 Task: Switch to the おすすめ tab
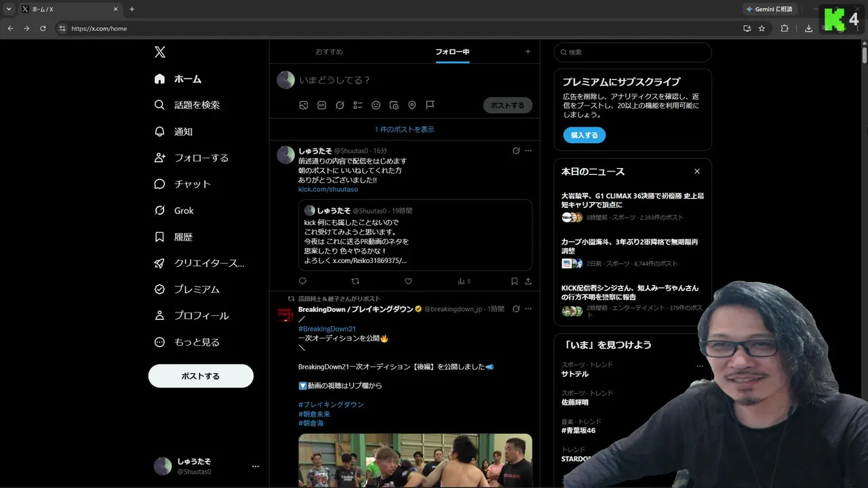tap(329, 52)
